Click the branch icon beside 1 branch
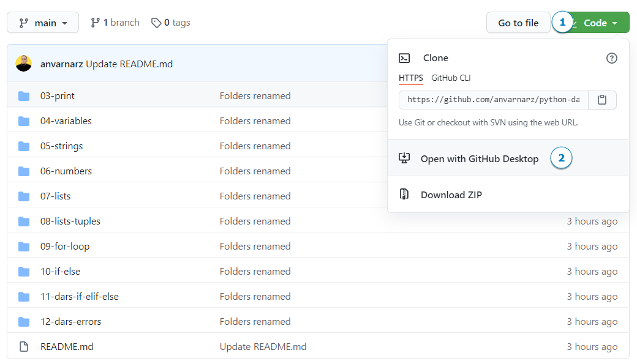Screen dimensions: 637x364 95,23
